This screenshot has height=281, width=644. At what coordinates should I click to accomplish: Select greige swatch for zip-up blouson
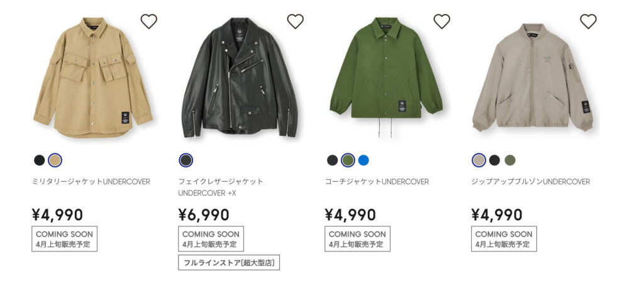tap(479, 160)
